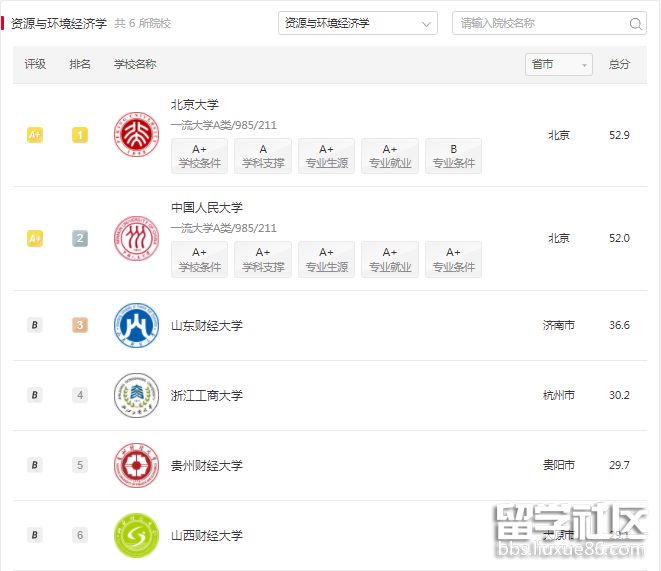Screen dimensions: 661x571
Task: Click the green 山西财经大学 logo
Action: 137,535
